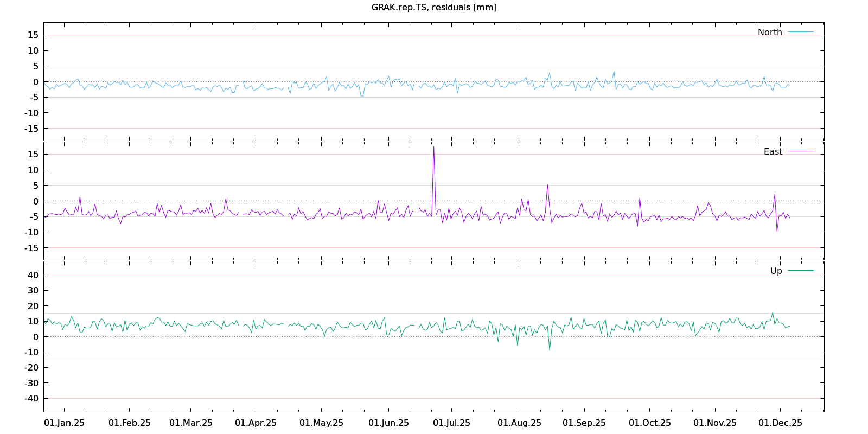
Task: Select the 01.Apr.25 x-axis label
Action: click(256, 423)
